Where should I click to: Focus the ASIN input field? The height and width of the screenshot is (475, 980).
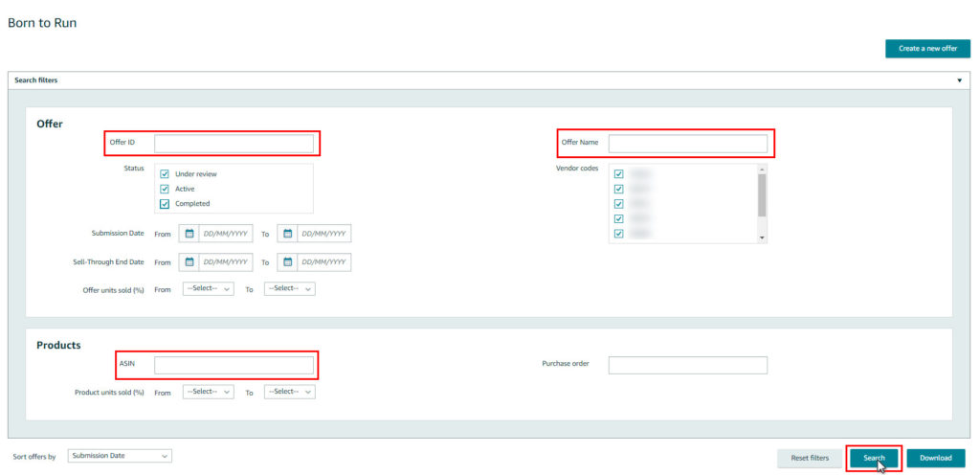(234, 365)
